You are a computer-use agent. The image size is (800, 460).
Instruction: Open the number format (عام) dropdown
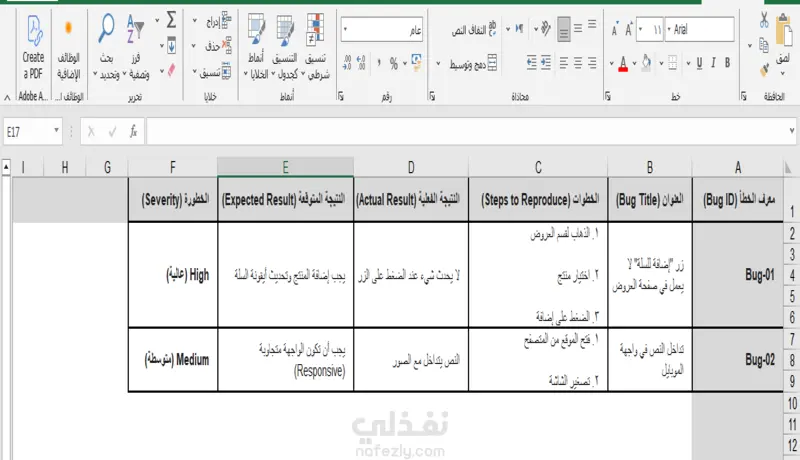tap(345, 29)
